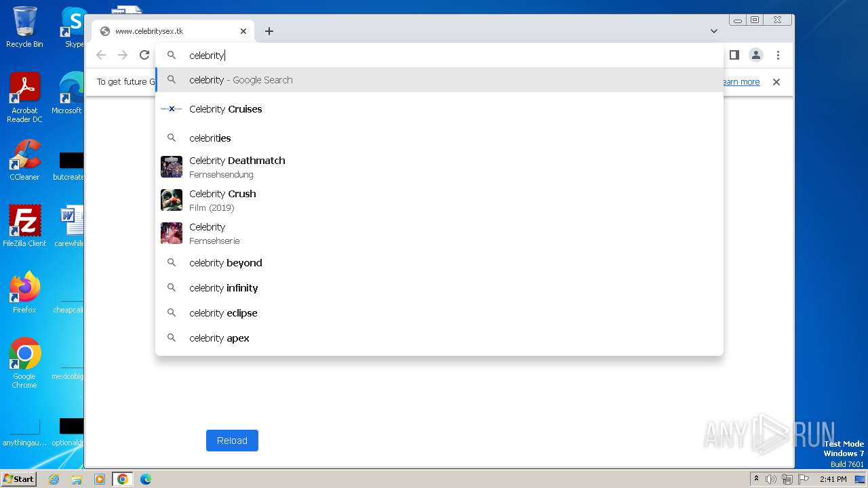Open the File Explorer taskbar icon

pos(77,479)
